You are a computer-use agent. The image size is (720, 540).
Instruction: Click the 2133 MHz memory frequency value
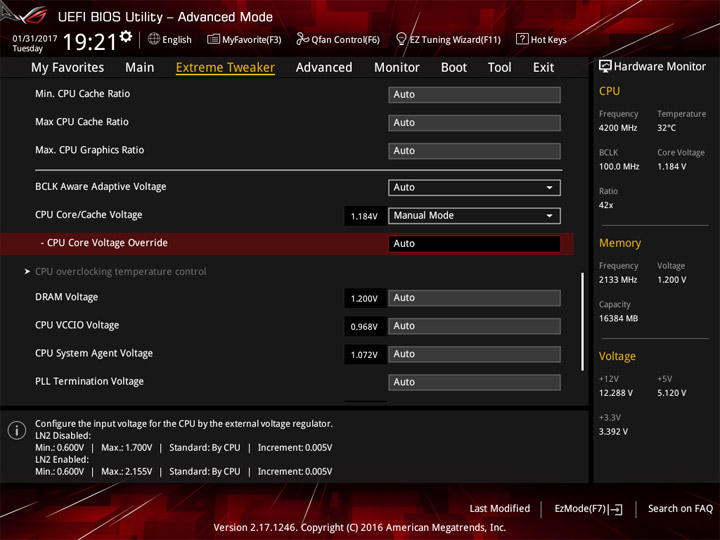click(618, 280)
